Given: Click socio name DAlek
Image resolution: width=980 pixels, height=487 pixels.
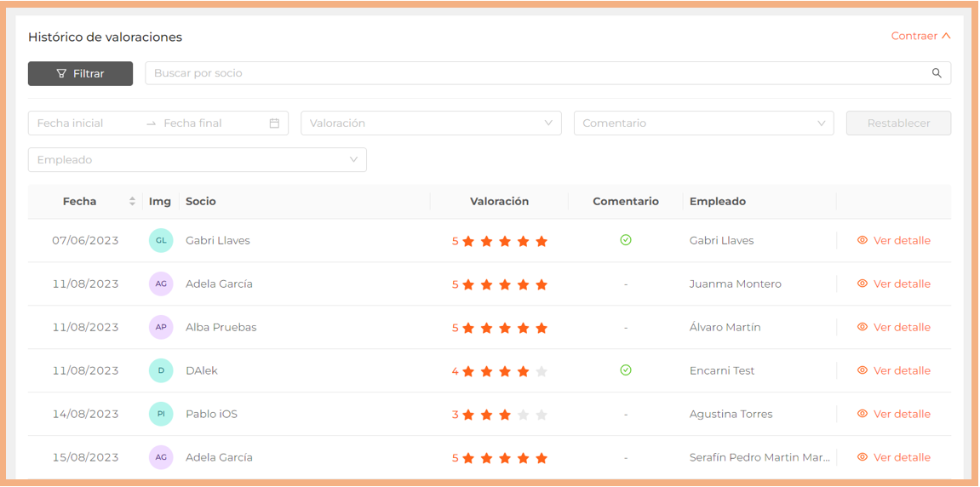Looking at the screenshot, I should [x=201, y=370].
